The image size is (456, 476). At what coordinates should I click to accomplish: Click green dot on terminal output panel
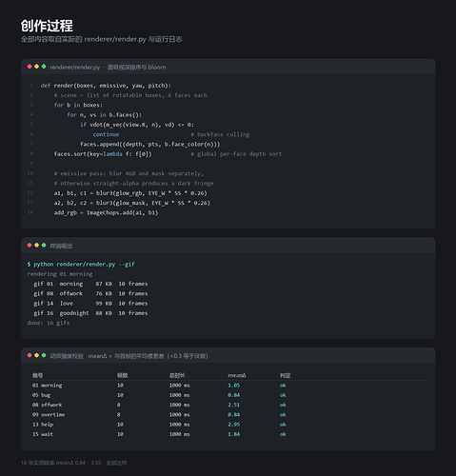click(44, 246)
